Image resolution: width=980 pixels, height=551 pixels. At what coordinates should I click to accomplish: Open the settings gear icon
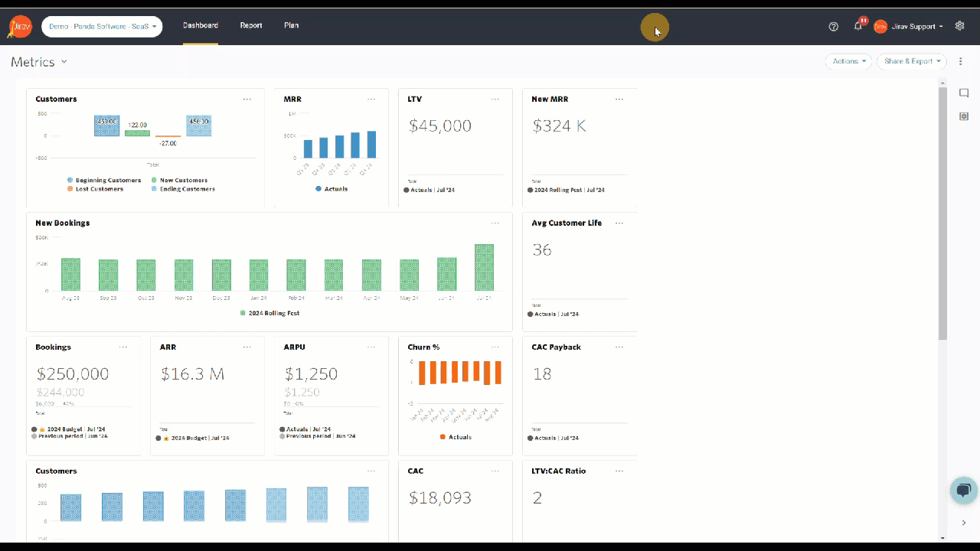(x=959, y=26)
